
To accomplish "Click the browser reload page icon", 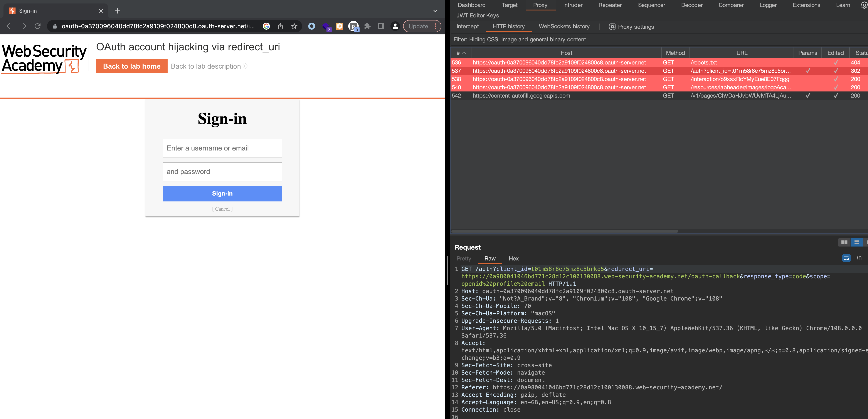I will [x=37, y=26].
